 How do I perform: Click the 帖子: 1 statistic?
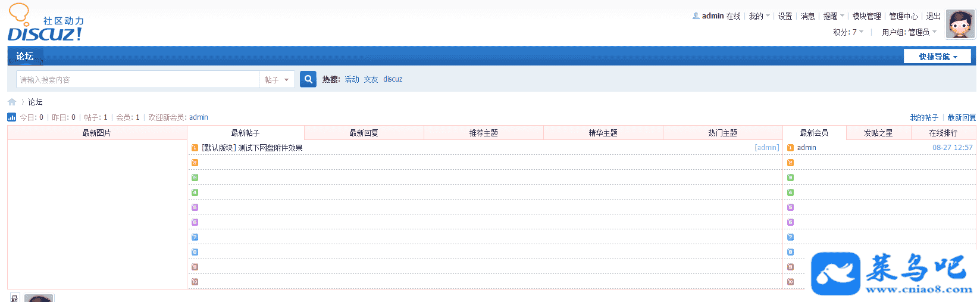pos(96,117)
